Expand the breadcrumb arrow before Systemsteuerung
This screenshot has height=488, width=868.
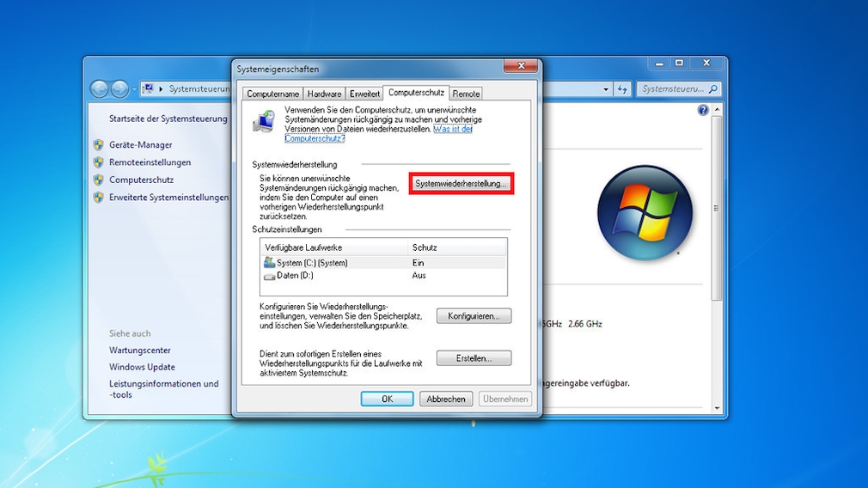point(161,89)
